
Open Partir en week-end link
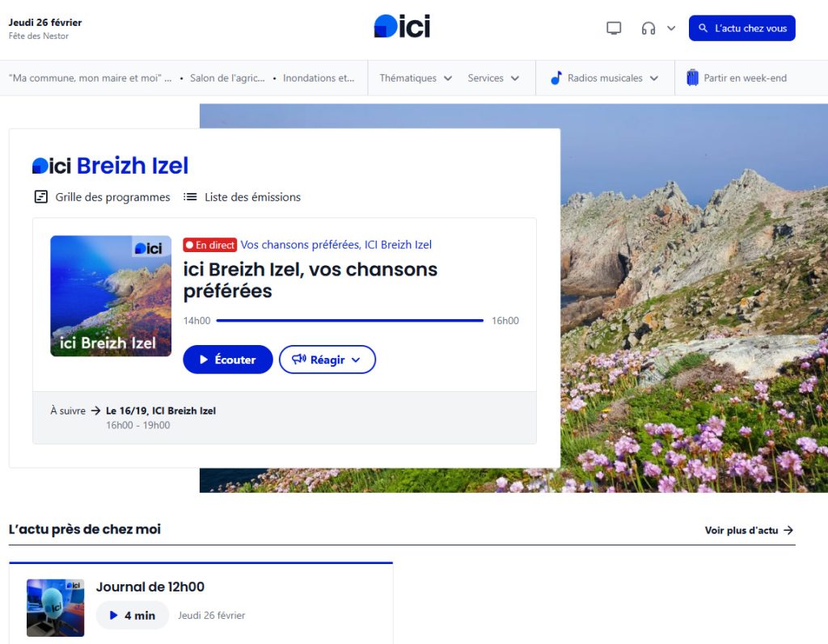745,78
